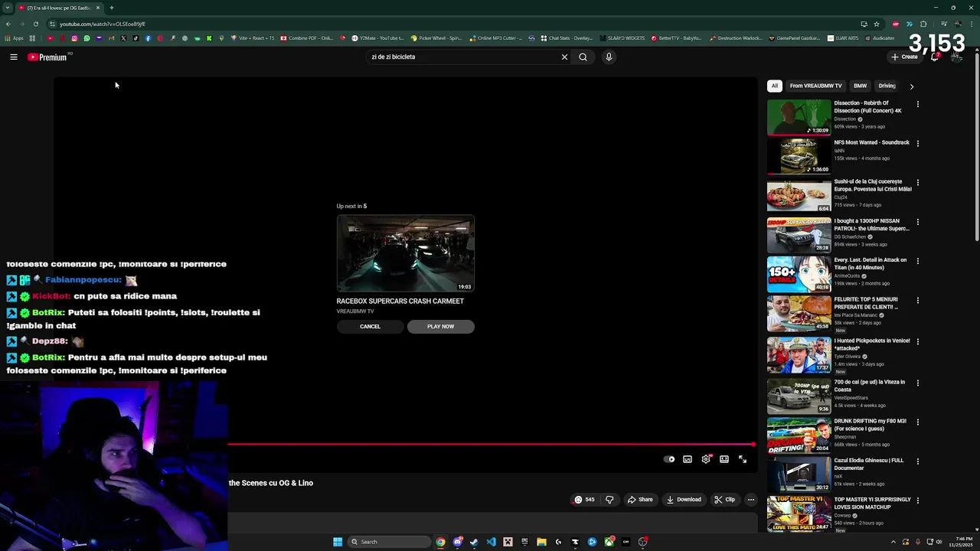Open a new Chrome tab
This screenshot has height=551, width=980.
[111, 8]
